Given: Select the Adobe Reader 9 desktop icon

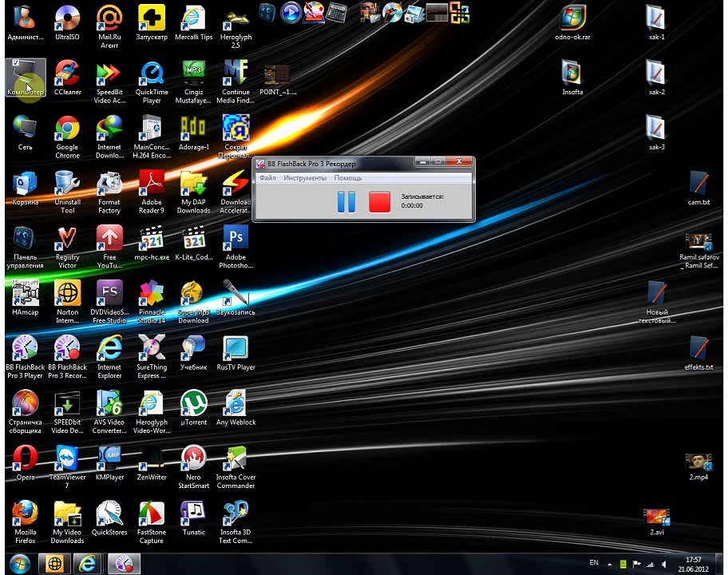Looking at the screenshot, I should point(152,192).
